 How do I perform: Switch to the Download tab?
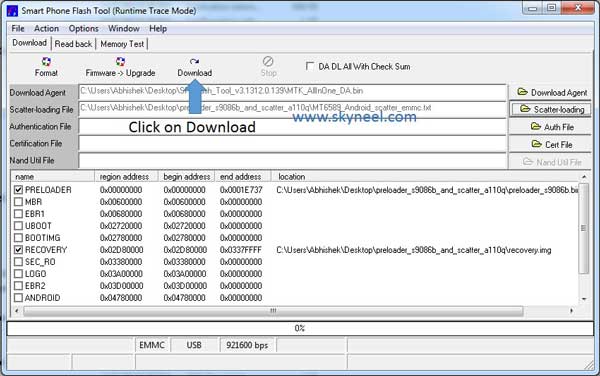(x=29, y=43)
